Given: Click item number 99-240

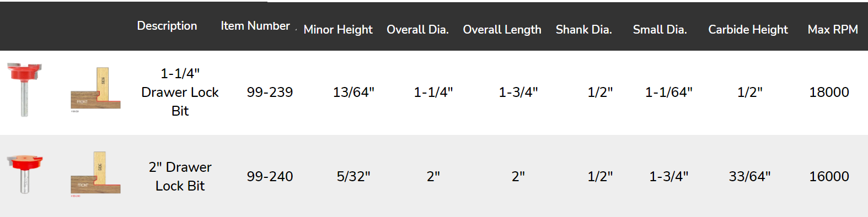Looking at the screenshot, I should (270, 176).
